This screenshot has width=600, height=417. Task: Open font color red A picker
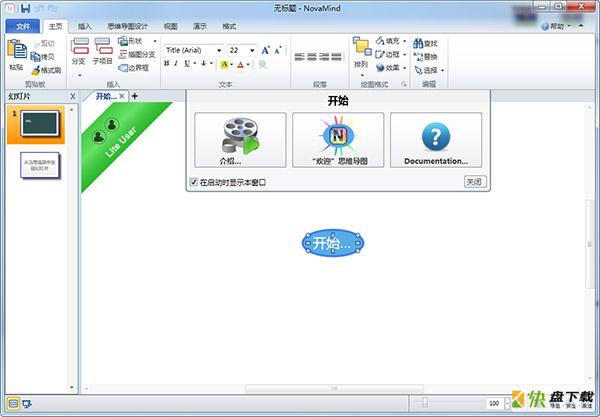coord(241,64)
